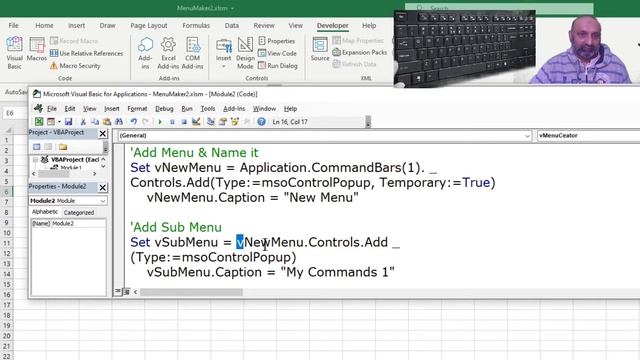The width and height of the screenshot is (640, 360).
Task: Open Object Browser icon in VBA toolbar
Action: pyautogui.click(x=235, y=121)
